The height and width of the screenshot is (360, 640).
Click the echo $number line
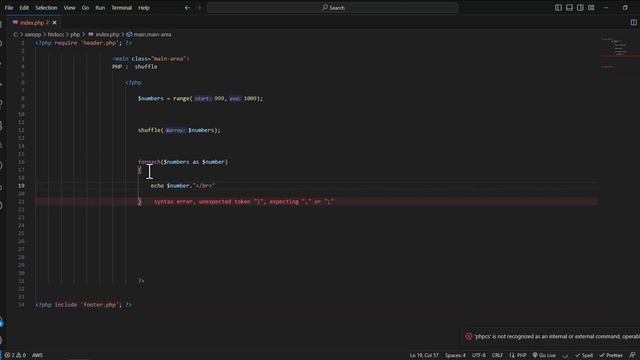coord(182,186)
